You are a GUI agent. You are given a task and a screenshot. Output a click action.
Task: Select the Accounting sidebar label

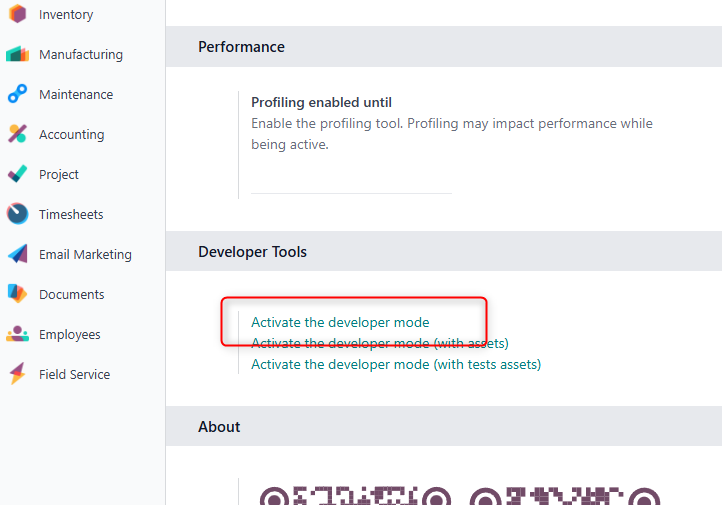[x=71, y=135]
